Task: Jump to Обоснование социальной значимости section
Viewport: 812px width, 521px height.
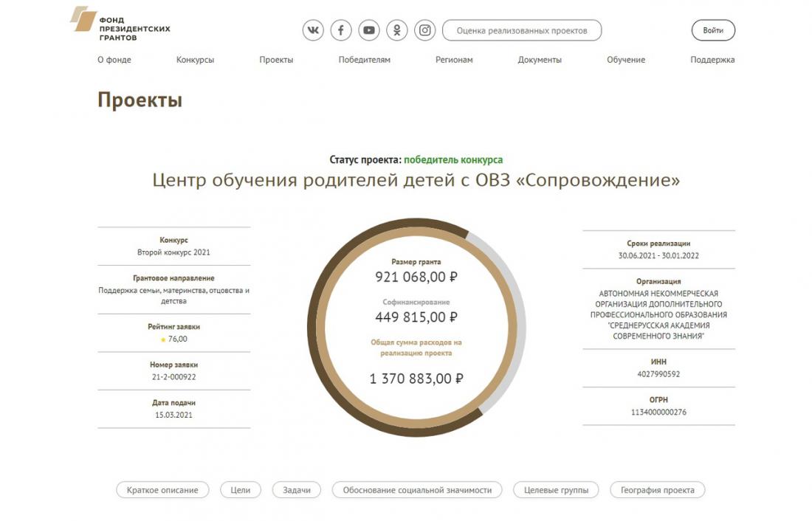Action: pos(417,490)
